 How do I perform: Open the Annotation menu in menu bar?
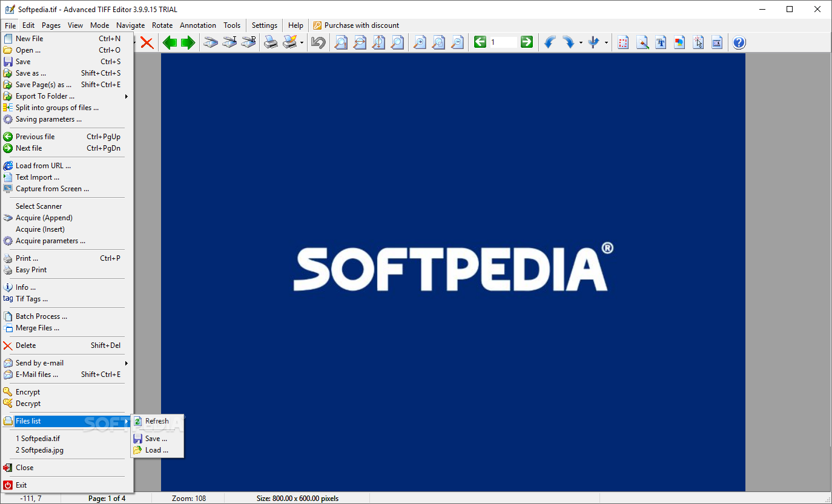coord(198,25)
